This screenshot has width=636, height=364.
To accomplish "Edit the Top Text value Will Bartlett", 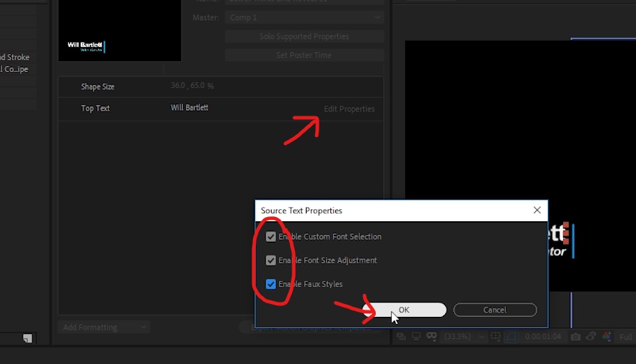I will click(x=189, y=108).
